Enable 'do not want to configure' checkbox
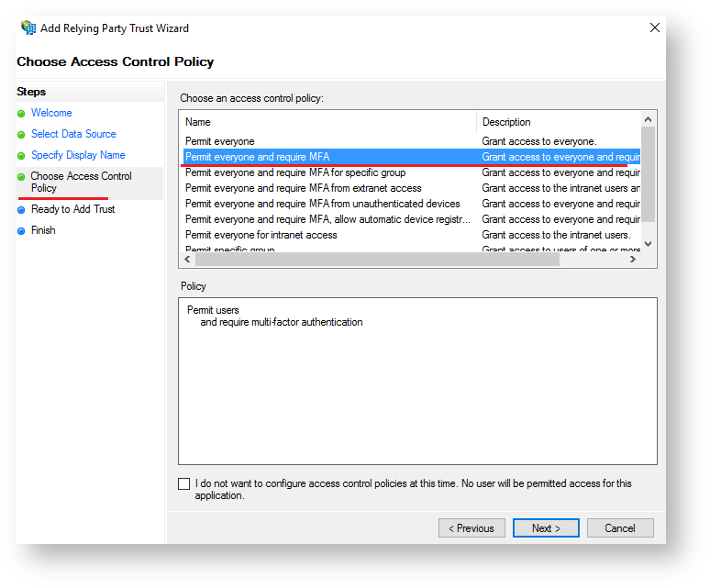Image resolution: width=710 pixels, height=588 pixels. pos(184,483)
